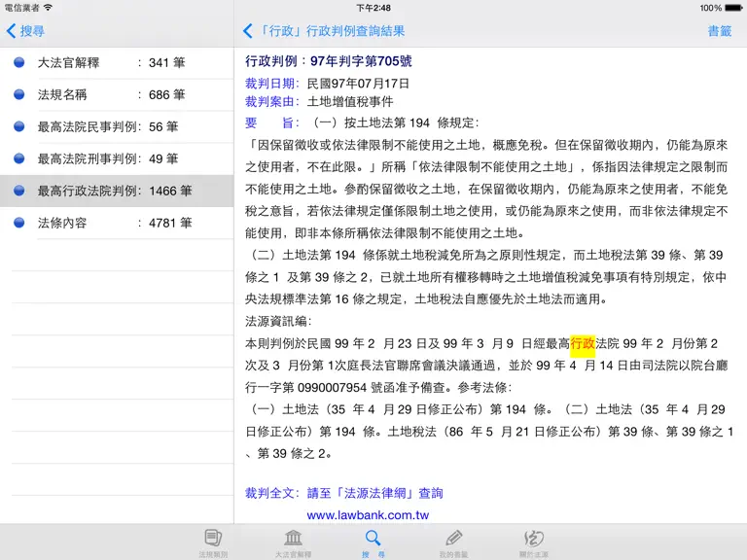Click the 大法官解釋 341 筆 row text
This screenshot has height=560, width=747.
[x=112, y=62]
